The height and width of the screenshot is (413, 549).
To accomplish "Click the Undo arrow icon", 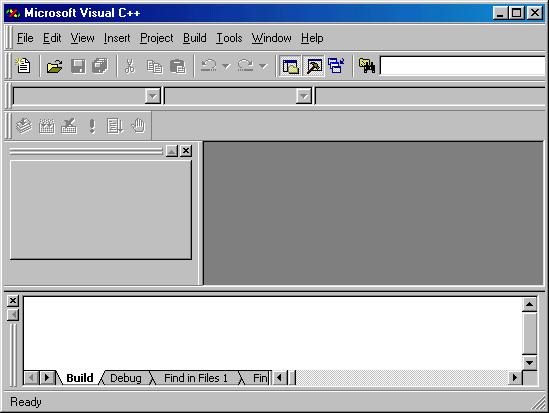I will (209, 65).
